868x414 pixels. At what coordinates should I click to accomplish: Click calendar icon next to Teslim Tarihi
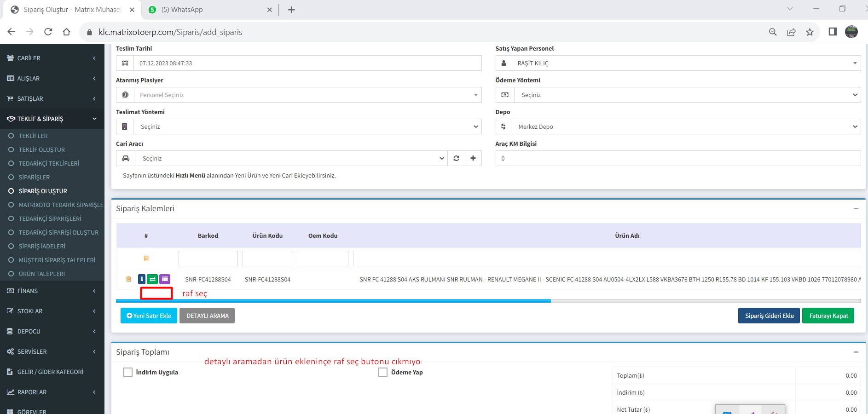(x=125, y=63)
